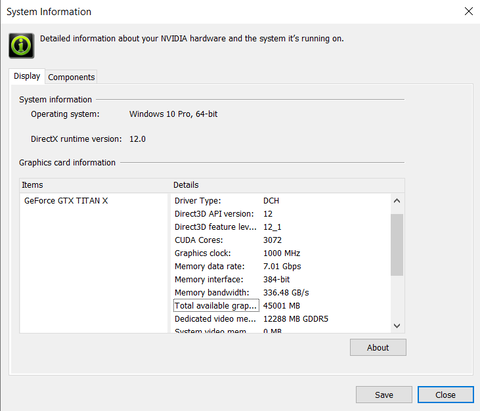Save the system information
The width and height of the screenshot is (480, 411).
pos(384,395)
